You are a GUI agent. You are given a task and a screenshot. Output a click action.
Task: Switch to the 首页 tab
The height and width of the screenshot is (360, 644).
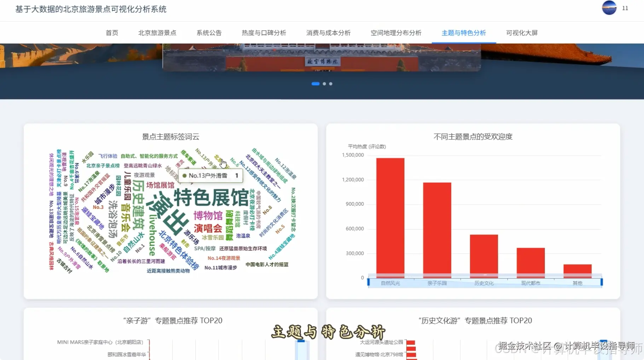point(112,33)
